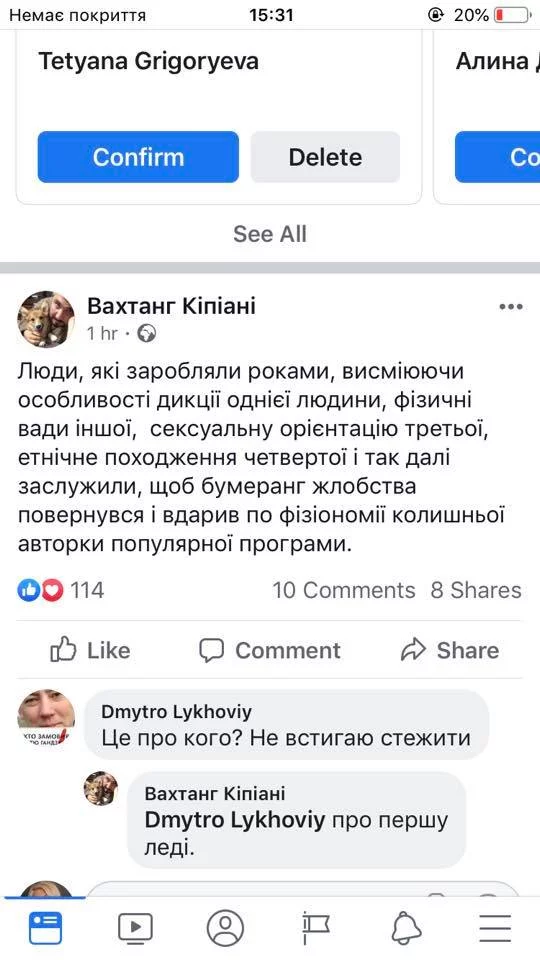Open the Pages flag tab icon
This screenshot has height=960, width=540.
(x=316, y=929)
